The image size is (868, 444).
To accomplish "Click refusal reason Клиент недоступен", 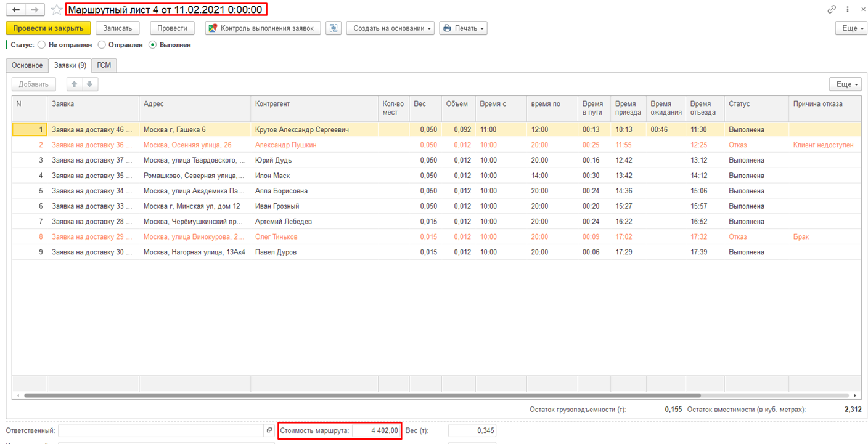I will point(824,145).
